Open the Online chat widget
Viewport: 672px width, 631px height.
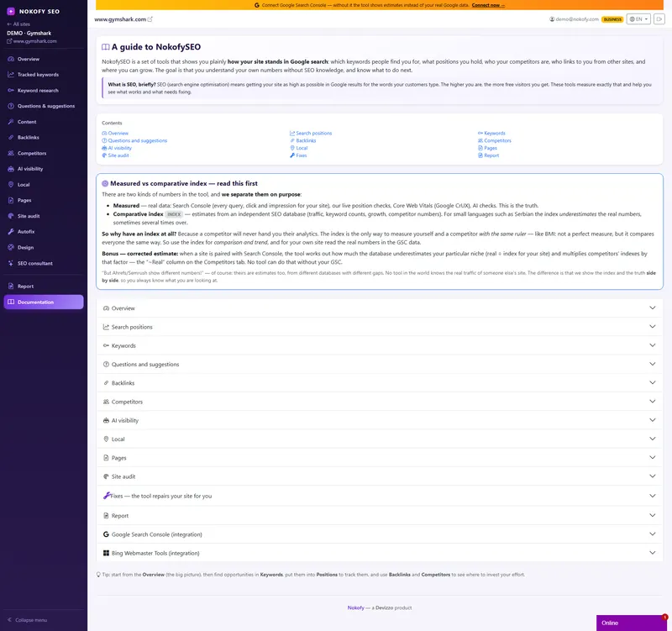pyautogui.click(x=632, y=623)
